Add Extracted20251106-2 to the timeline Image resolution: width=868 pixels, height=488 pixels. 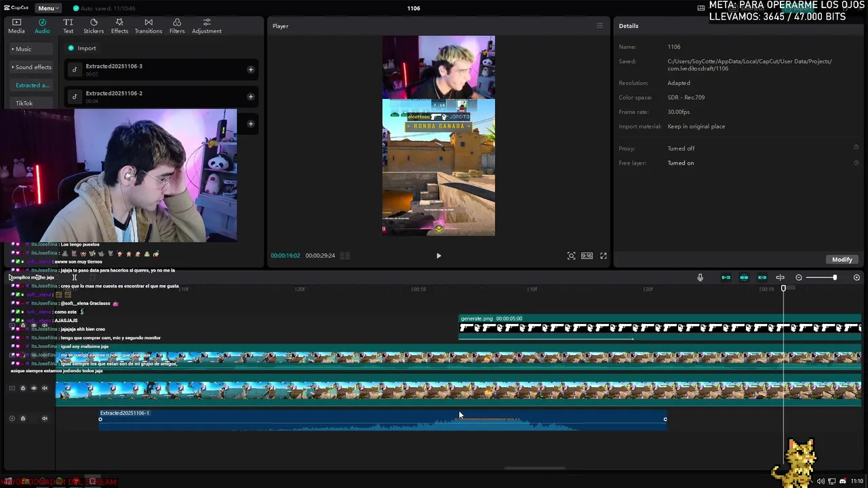tap(250, 96)
